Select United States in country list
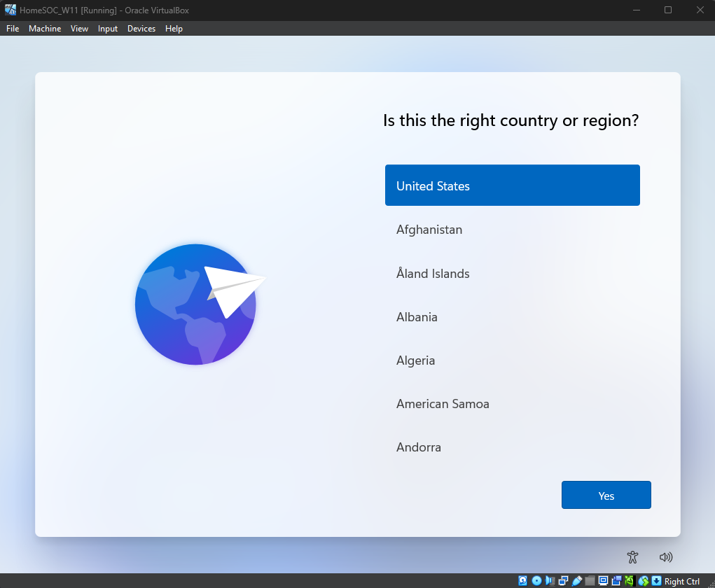This screenshot has width=715, height=588. 512,185
